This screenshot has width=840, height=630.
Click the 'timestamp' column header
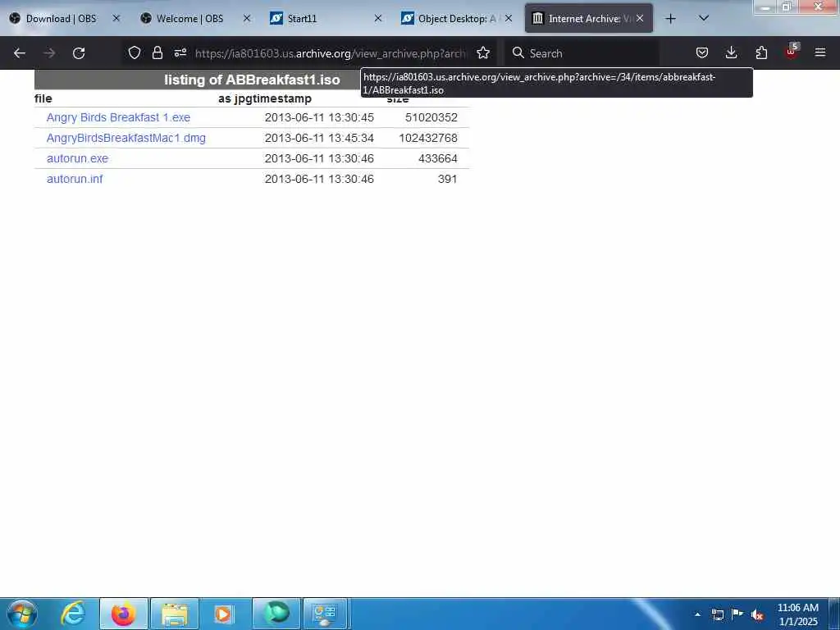(x=282, y=98)
